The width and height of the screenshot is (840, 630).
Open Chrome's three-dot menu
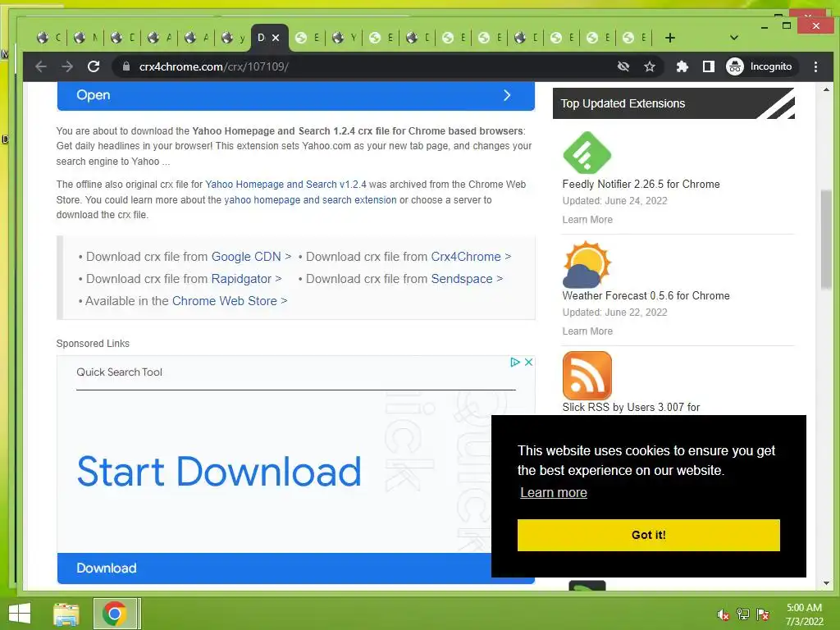(815, 66)
